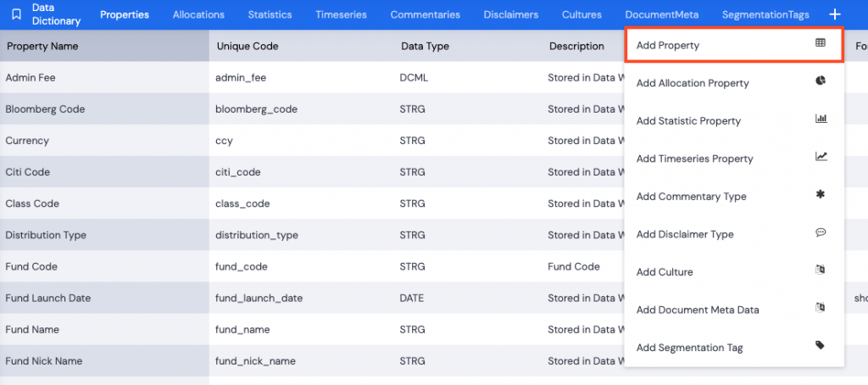Image resolution: width=868 pixels, height=385 pixels.
Task: Switch to the Cultures tab
Action: (x=581, y=15)
